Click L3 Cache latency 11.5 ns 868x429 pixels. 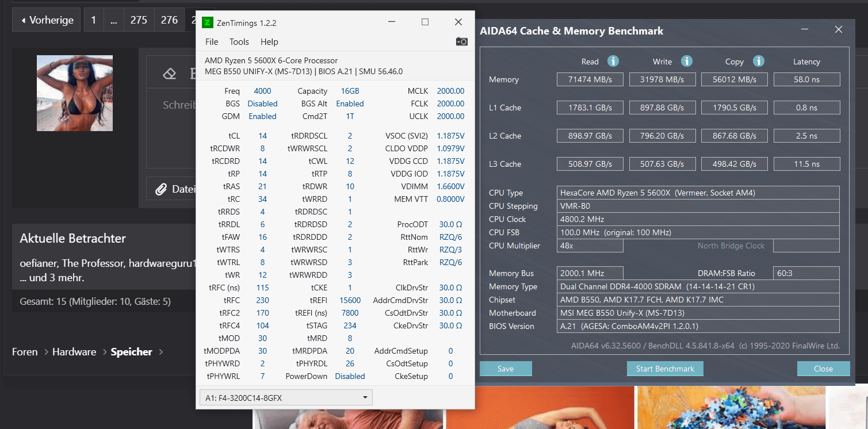806,164
